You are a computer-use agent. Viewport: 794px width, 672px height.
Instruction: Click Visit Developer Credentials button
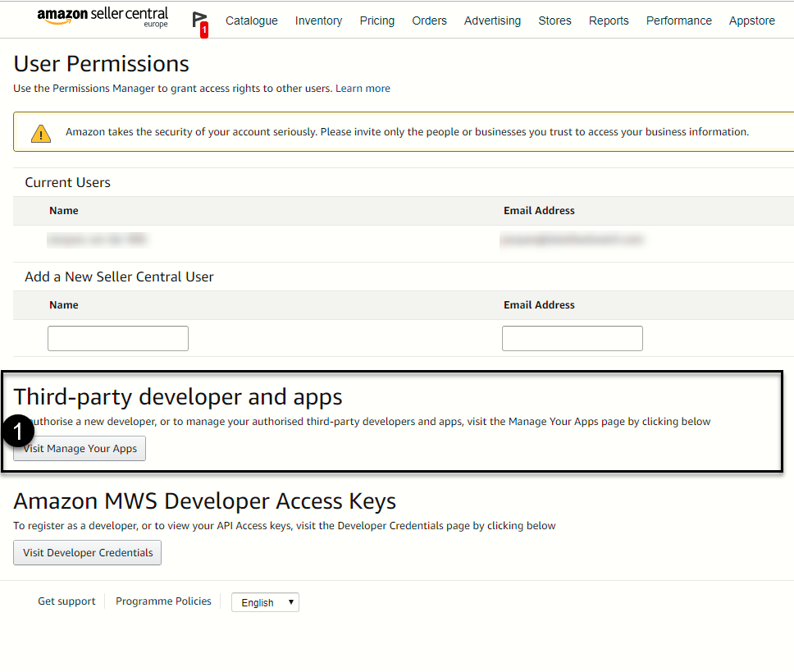[87, 552]
